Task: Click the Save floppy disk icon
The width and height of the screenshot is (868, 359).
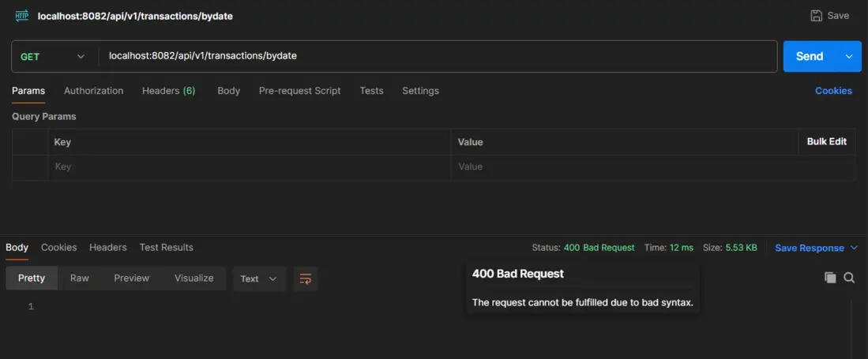Action: point(816,16)
